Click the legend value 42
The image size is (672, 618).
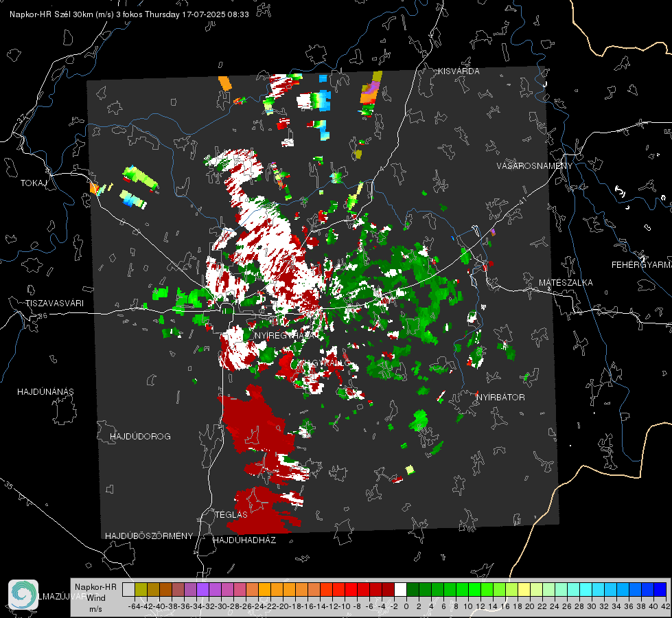coord(666,606)
